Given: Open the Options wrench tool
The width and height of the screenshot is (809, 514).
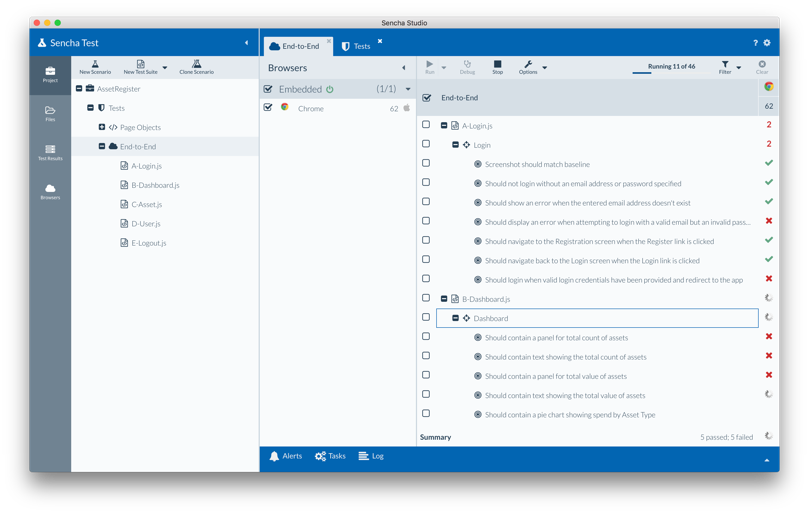Looking at the screenshot, I should tap(528, 64).
